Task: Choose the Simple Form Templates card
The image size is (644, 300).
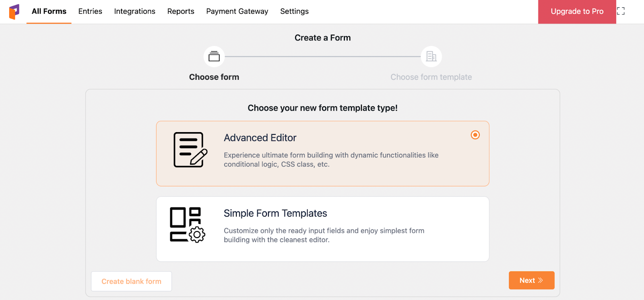Action: click(323, 229)
